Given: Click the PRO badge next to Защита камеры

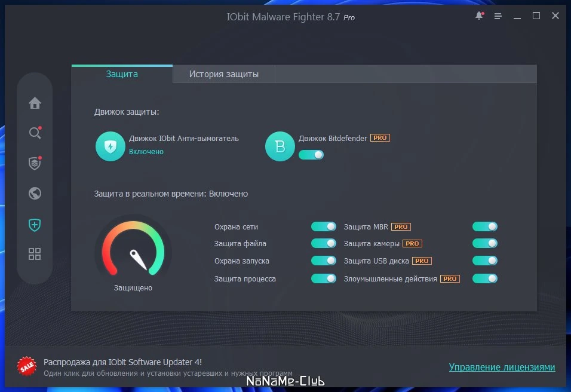Looking at the screenshot, I should coord(412,243).
